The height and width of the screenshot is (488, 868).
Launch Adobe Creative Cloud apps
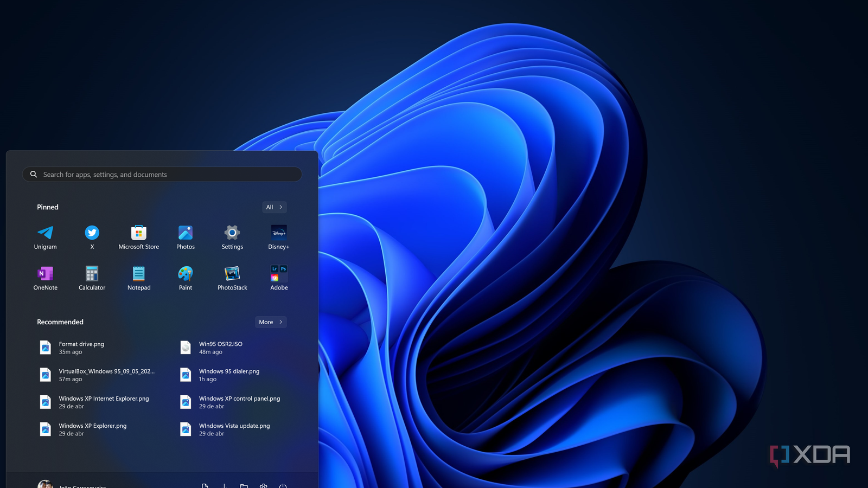(278, 278)
